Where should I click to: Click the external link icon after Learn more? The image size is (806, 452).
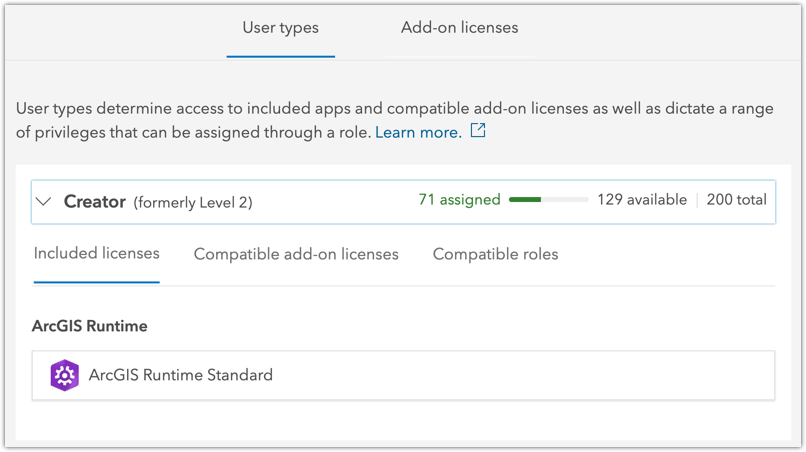tap(478, 131)
